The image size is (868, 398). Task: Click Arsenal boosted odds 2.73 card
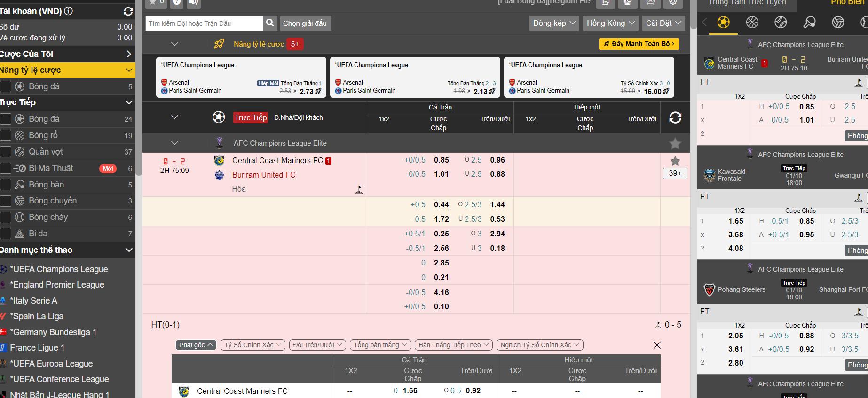[241, 77]
